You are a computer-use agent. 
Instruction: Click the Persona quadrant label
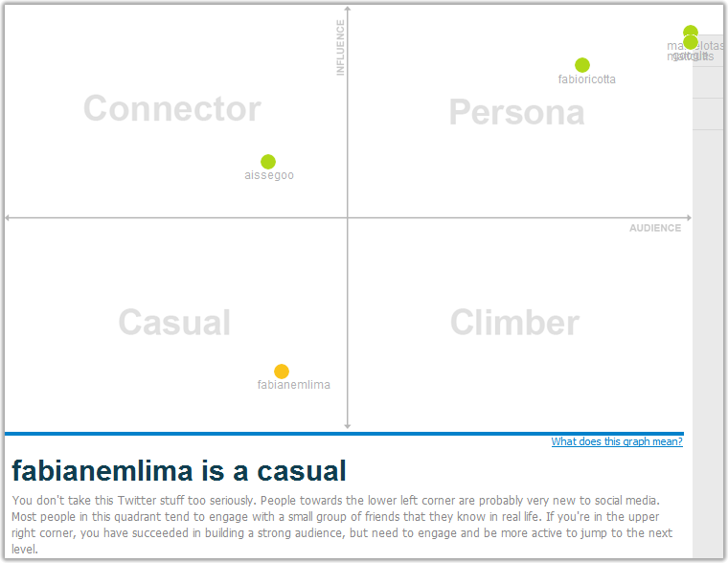[x=516, y=113]
